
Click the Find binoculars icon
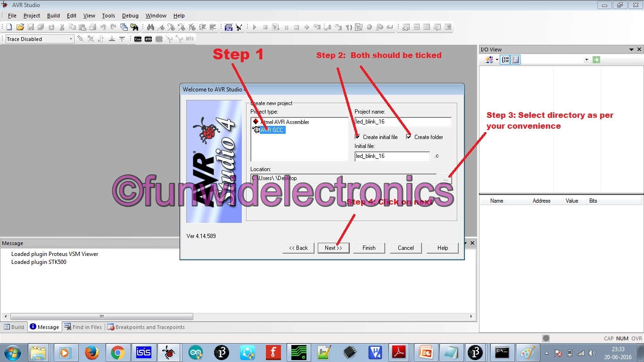pyautogui.click(x=150, y=27)
